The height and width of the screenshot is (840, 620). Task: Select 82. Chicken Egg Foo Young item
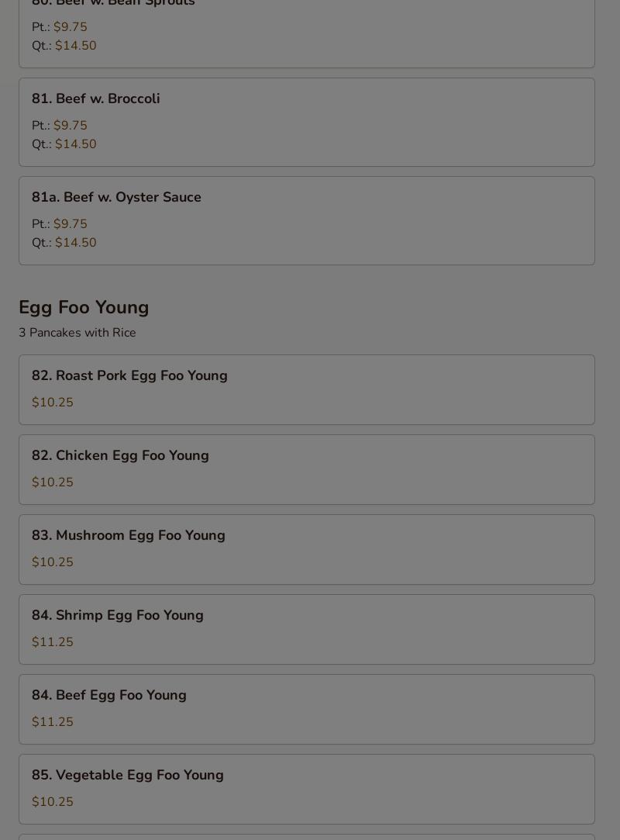(307, 469)
